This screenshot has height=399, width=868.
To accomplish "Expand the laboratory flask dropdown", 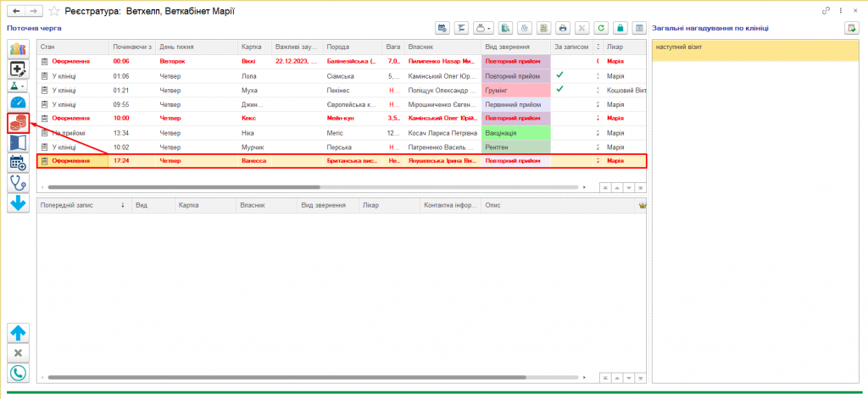I will [19, 86].
